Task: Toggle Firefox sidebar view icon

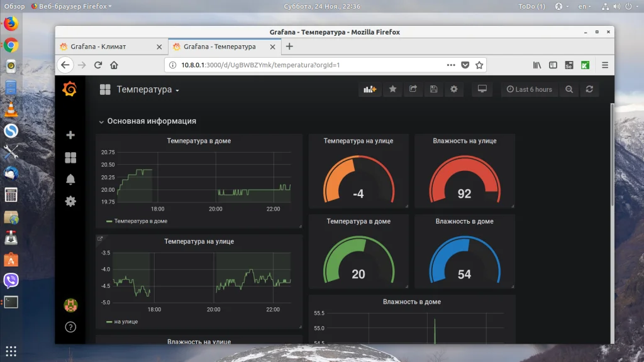Action: (x=553, y=65)
